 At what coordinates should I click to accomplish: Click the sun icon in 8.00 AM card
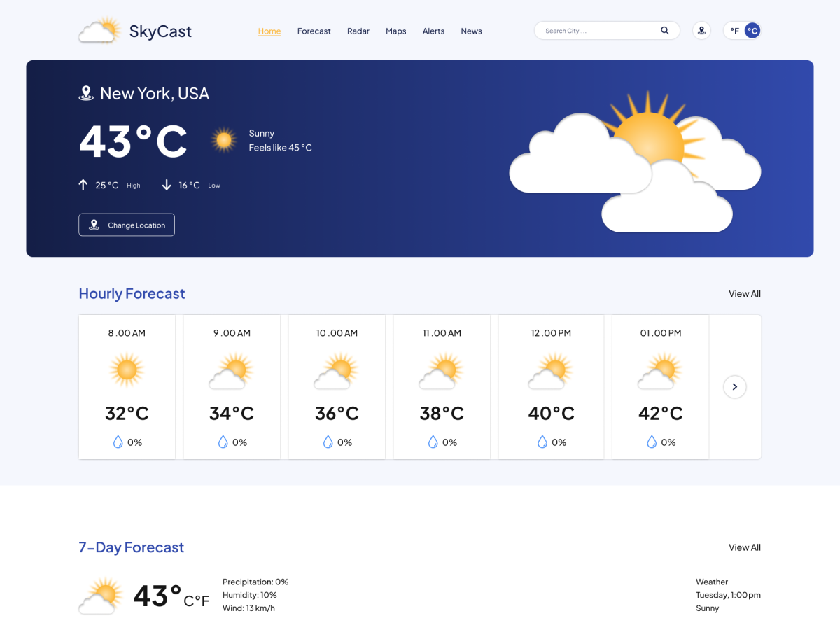pyautogui.click(x=127, y=370)
